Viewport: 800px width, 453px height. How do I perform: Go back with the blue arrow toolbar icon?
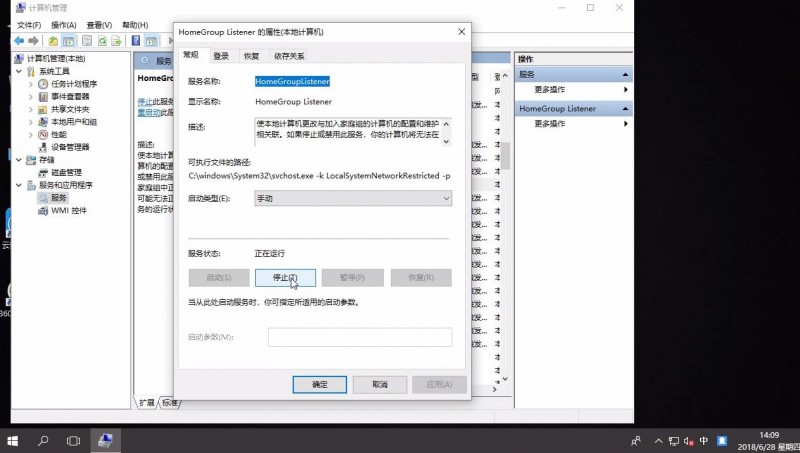coord(19,41)
